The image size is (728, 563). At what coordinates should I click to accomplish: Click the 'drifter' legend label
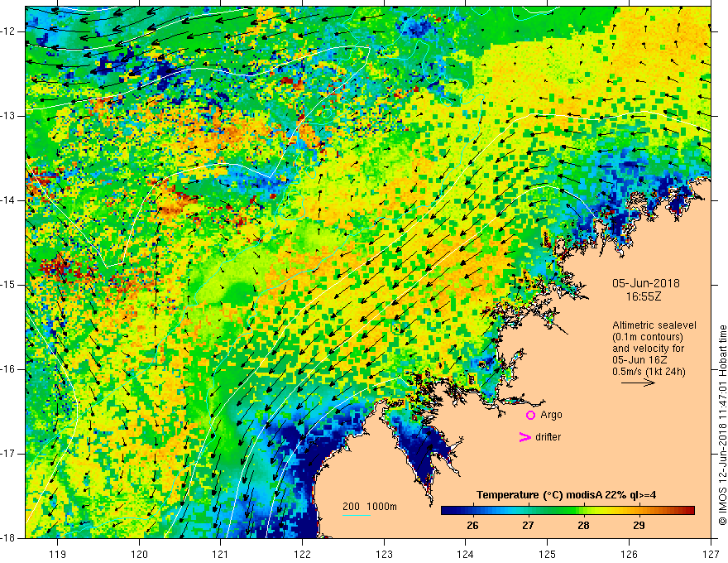click(x=548, y=437)
